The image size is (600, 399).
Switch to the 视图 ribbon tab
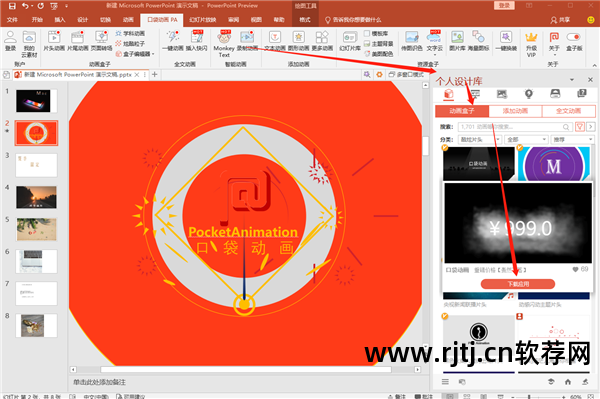coord(256,20)
